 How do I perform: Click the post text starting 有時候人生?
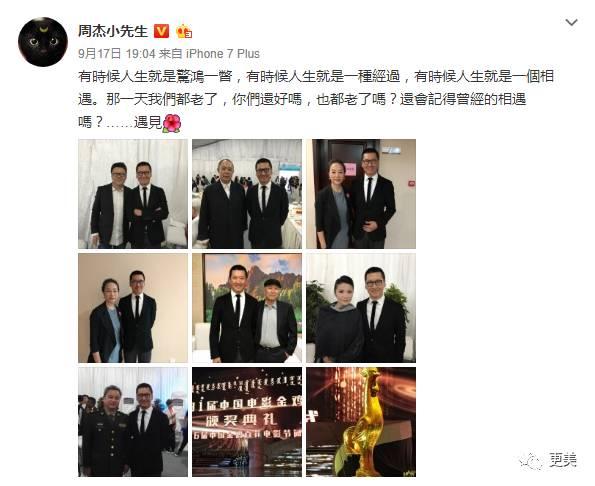pos(316,99)
